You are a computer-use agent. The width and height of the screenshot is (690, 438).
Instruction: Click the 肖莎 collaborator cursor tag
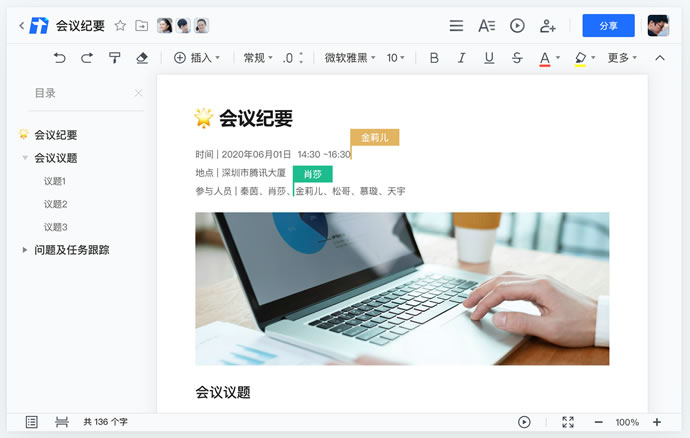(313, 174)
